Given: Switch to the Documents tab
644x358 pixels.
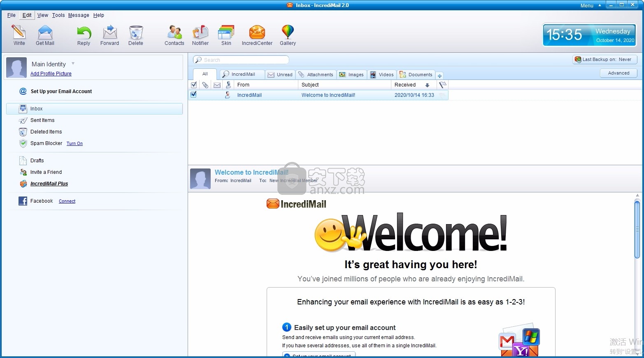Looking at the screenshot, I should [416, 75].
